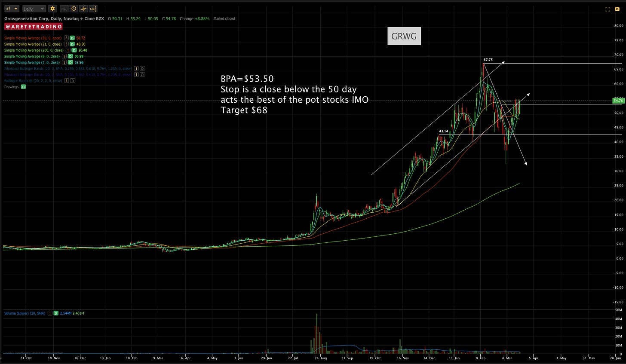Screen dimensions: 626x364
Task: Toggle D visibility for Volume (Lower) study
Action: pyautogui.click(x=56, y=313)
